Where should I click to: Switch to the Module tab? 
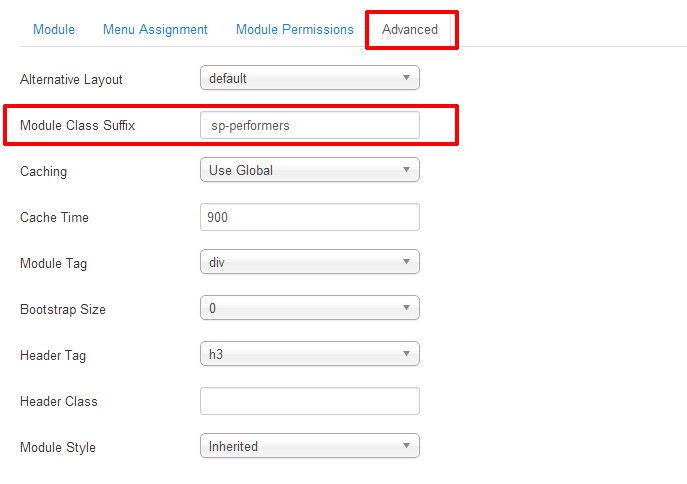[54, 30]
